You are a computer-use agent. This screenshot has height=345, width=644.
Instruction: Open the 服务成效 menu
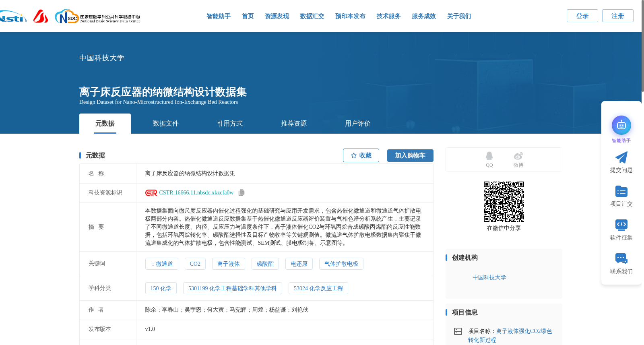pos(424,16)
